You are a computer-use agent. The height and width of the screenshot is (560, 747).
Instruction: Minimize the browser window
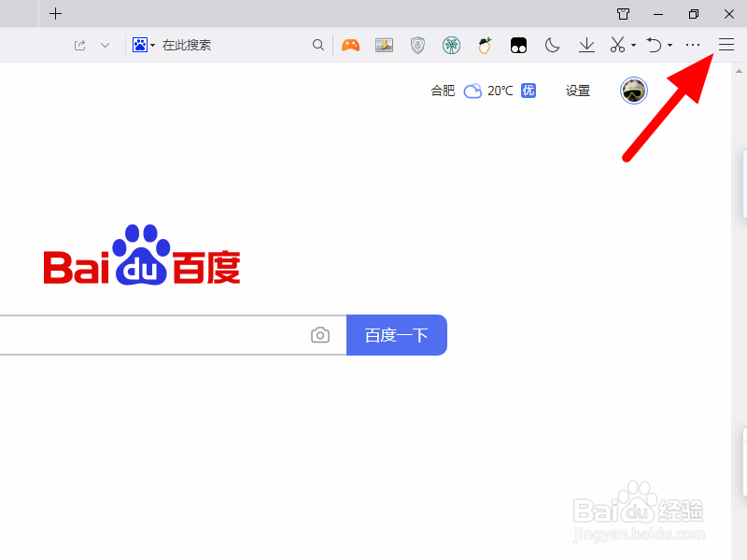tap(658, 14)
